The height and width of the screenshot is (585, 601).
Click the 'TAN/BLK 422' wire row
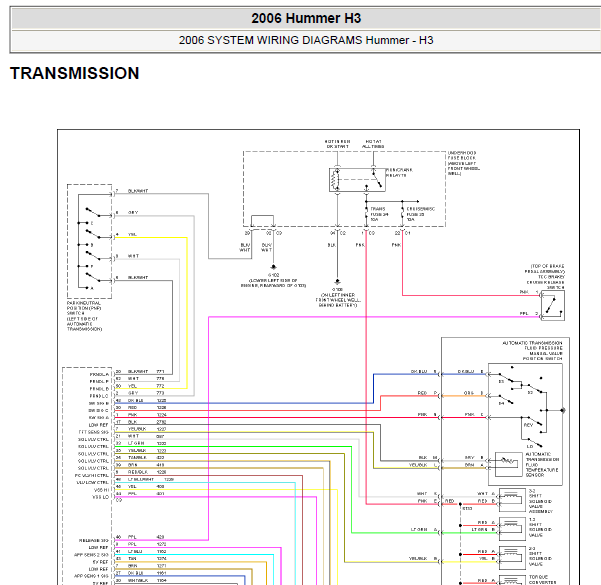click(x=140, y=457)
